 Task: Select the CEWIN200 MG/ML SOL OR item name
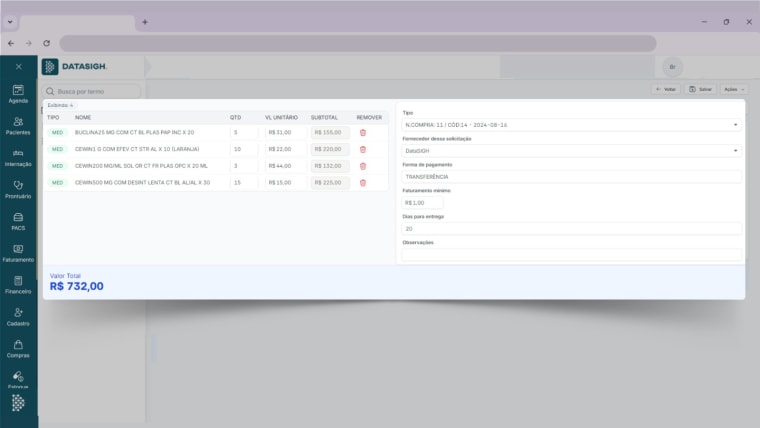[141, 166]
